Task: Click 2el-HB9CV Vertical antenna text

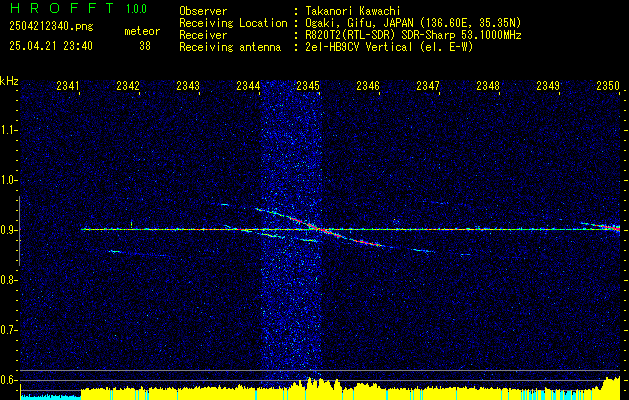Action: (389, 47)
